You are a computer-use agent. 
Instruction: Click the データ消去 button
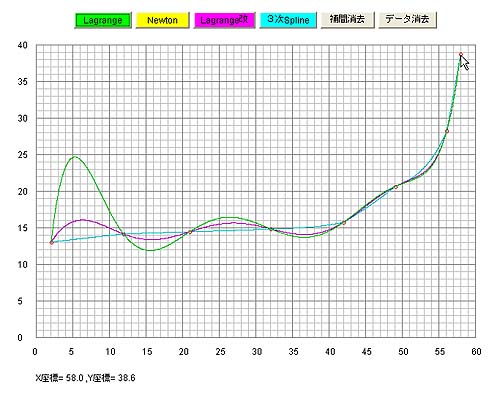click(407, 20)
